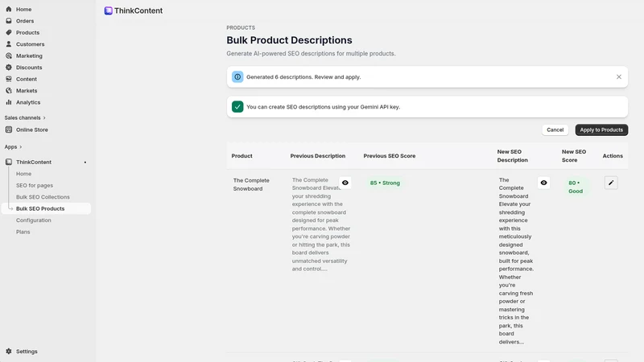Go to Customers section

(x=31, y=44)
